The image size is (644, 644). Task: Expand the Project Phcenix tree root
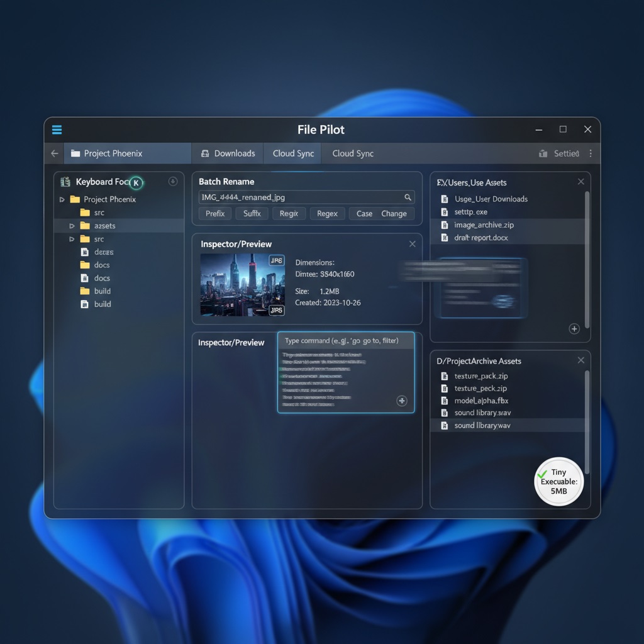(62, 199)
